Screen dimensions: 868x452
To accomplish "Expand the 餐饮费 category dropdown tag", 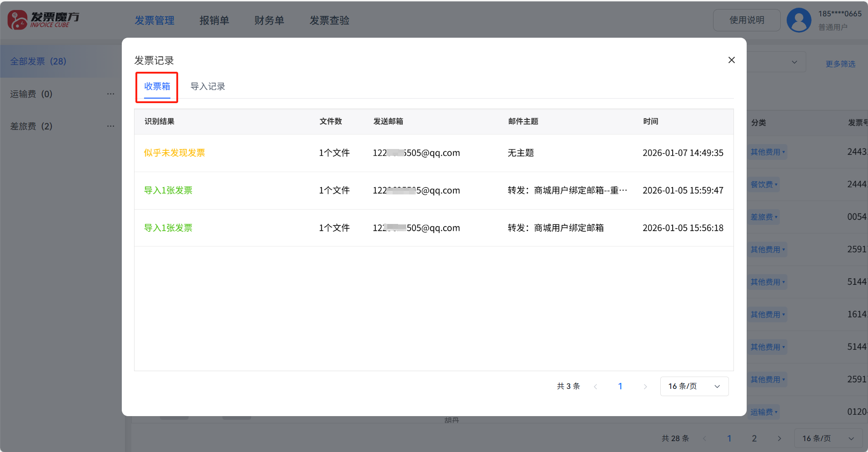I will tap(764, 184).
